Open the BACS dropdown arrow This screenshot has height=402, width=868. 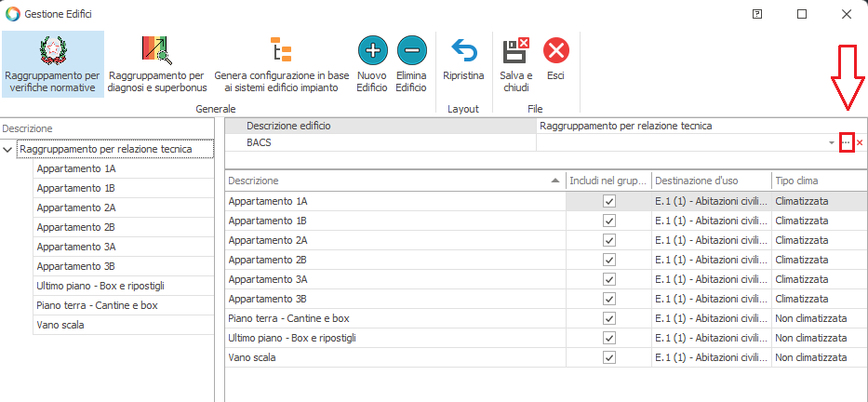pos(831,143)
